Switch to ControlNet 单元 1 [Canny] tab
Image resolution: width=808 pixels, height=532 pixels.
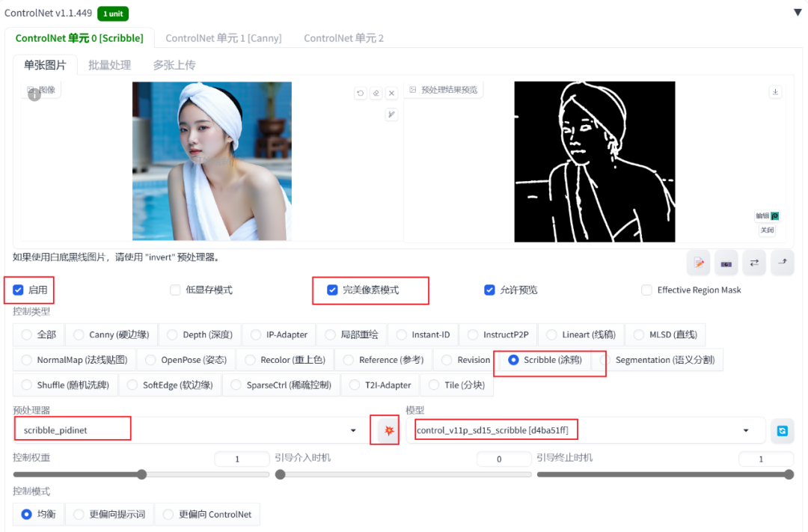(x=224, y=38)
